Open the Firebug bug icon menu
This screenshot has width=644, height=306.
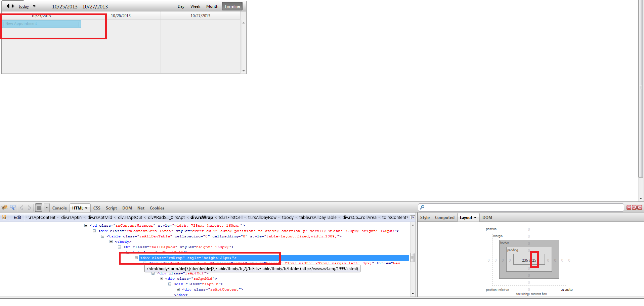(5, 208)
